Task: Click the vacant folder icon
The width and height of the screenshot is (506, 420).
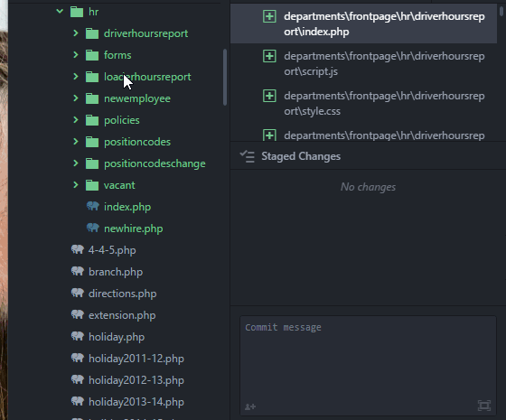Action: click(92, 185)
